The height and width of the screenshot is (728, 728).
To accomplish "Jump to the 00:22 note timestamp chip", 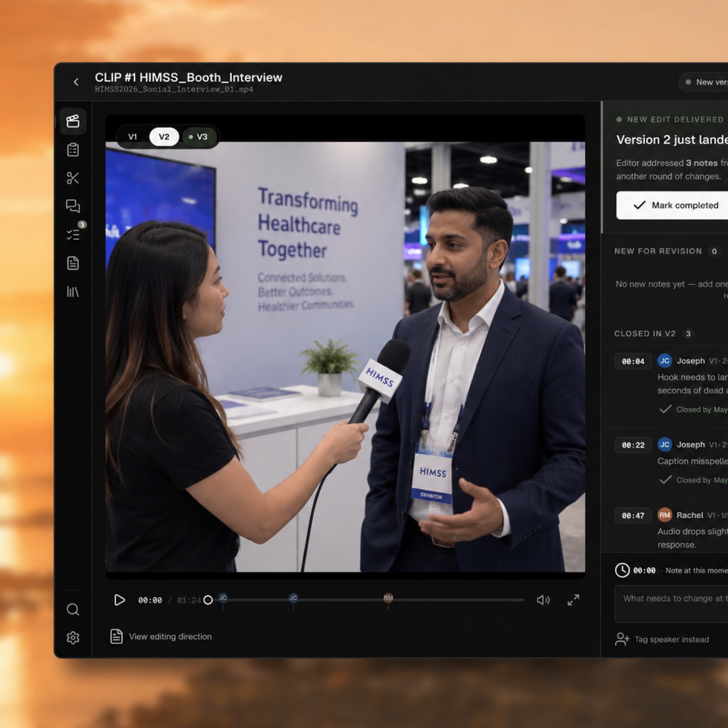I will [633, 445].
